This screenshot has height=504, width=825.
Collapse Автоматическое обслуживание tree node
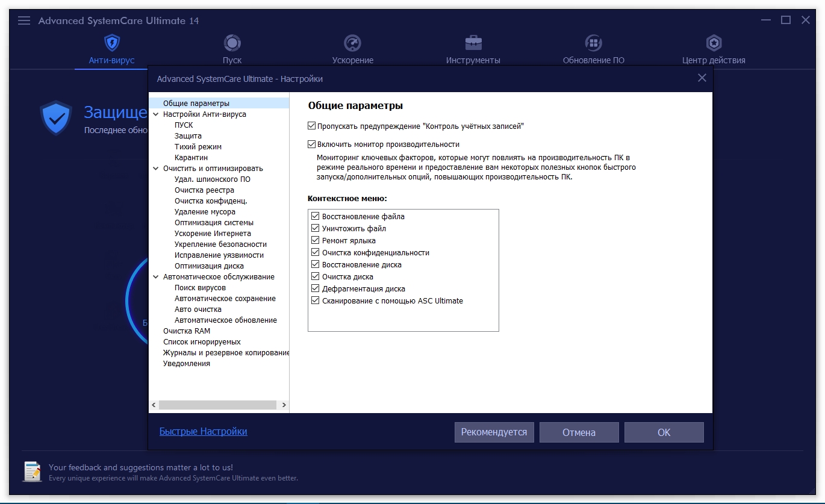coord(156,276)
